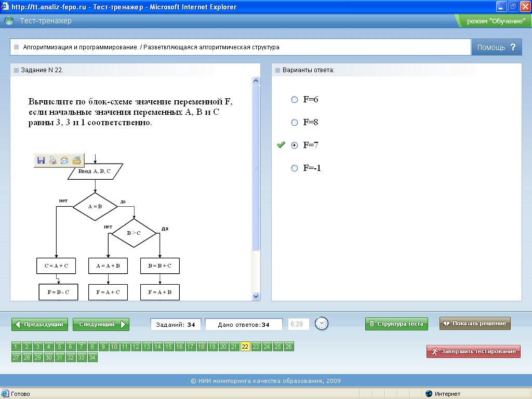Click the Internet zone globe in status bar
The height and width of the screenshot is (399, 532).
pos(429,394)
